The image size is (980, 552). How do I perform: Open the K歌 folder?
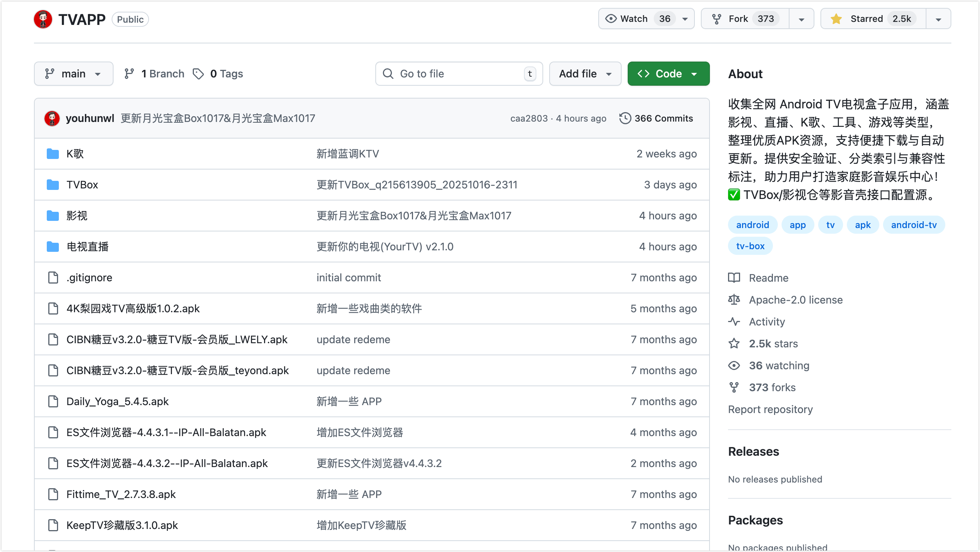75,154
